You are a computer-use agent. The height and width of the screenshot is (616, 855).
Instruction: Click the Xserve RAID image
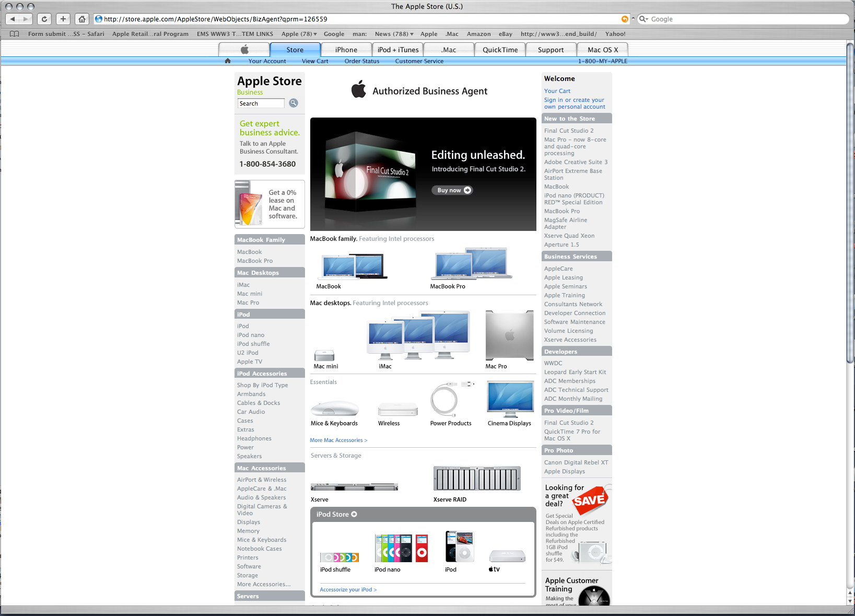477,478
